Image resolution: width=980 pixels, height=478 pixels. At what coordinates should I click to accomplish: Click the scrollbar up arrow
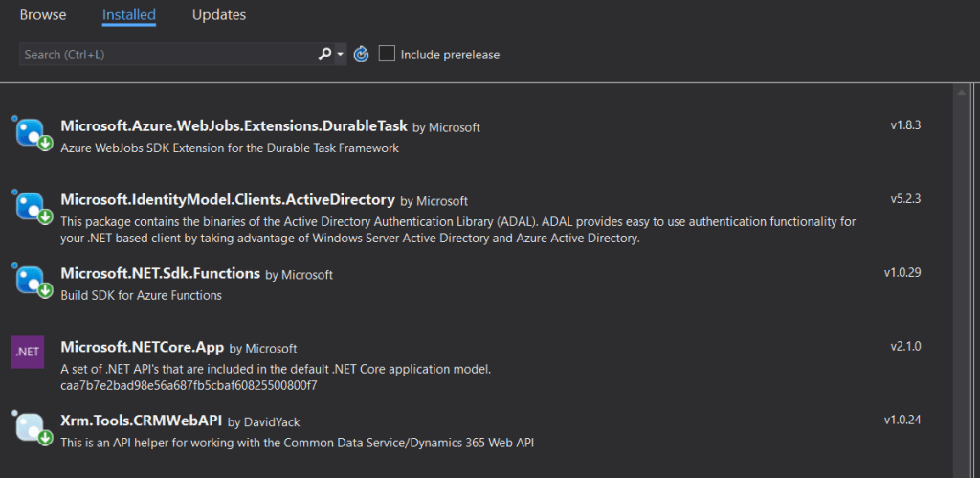click(960, 93)
